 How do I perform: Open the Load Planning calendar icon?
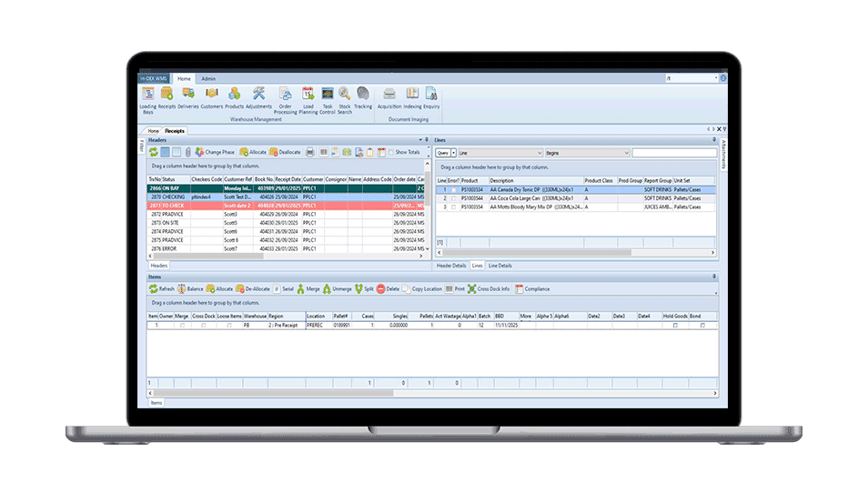point(308,94)
